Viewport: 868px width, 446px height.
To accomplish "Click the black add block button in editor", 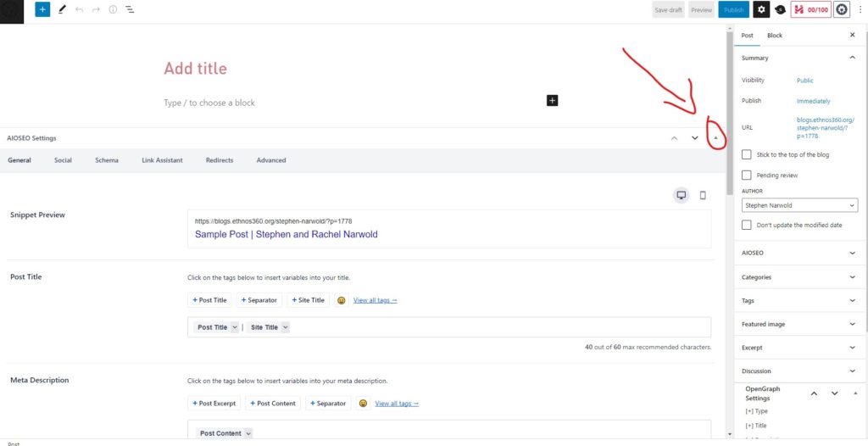I will click(x=552, y=101).
